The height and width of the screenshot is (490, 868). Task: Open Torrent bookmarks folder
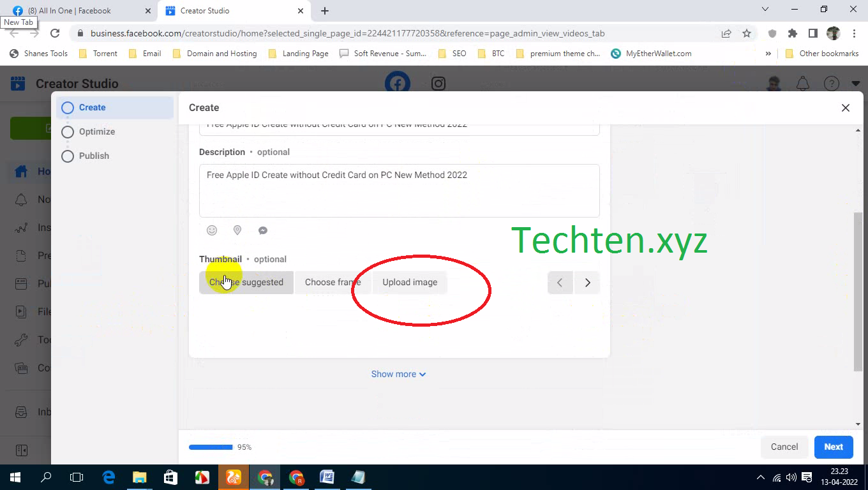(98, 54)
